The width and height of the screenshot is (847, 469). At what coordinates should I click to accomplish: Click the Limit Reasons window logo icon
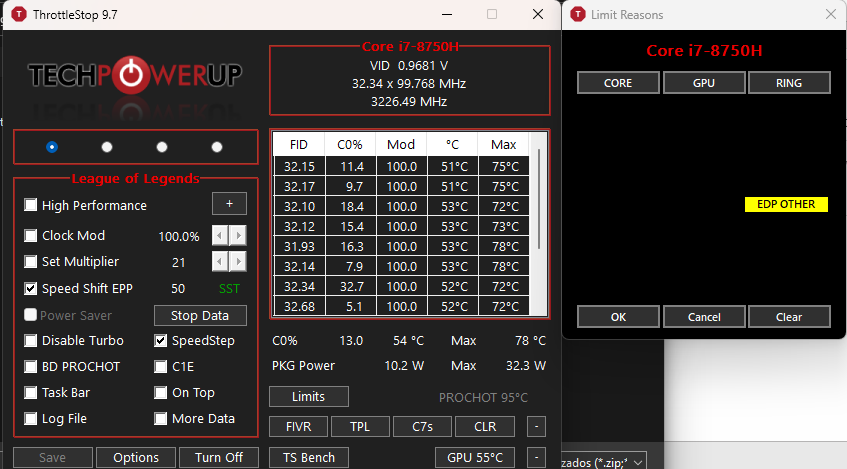pyautogui.click(x=577, y=15)
